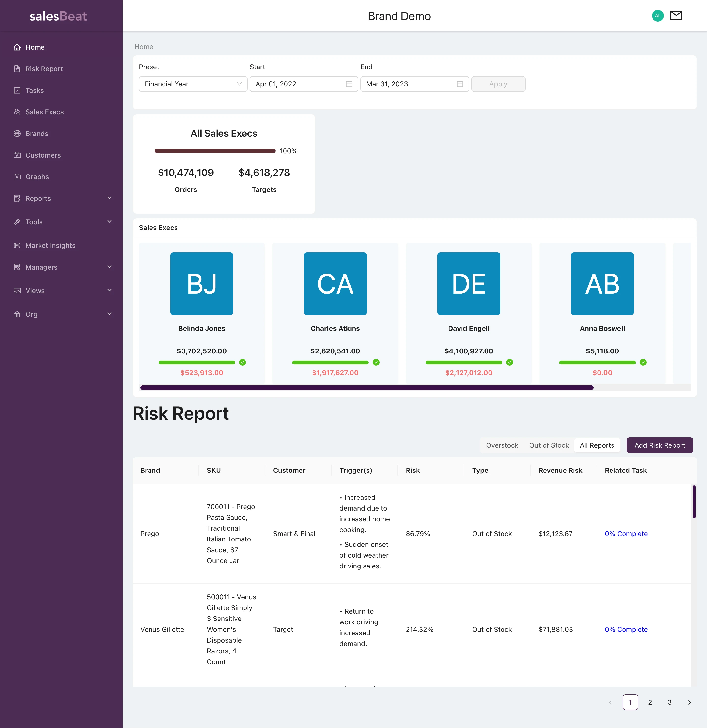Expand the Reports submenu
The width and height of the screenshot is (707, 728).
point(109,198)
